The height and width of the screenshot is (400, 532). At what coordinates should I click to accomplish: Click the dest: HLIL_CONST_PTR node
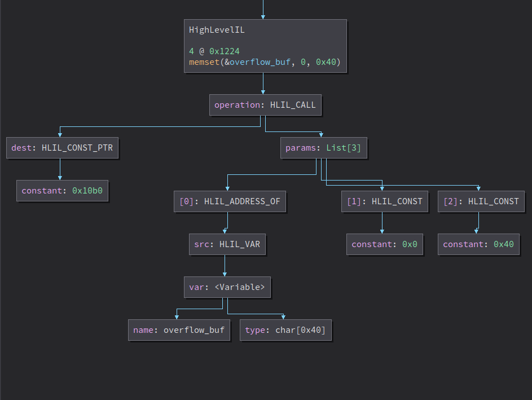62,148
